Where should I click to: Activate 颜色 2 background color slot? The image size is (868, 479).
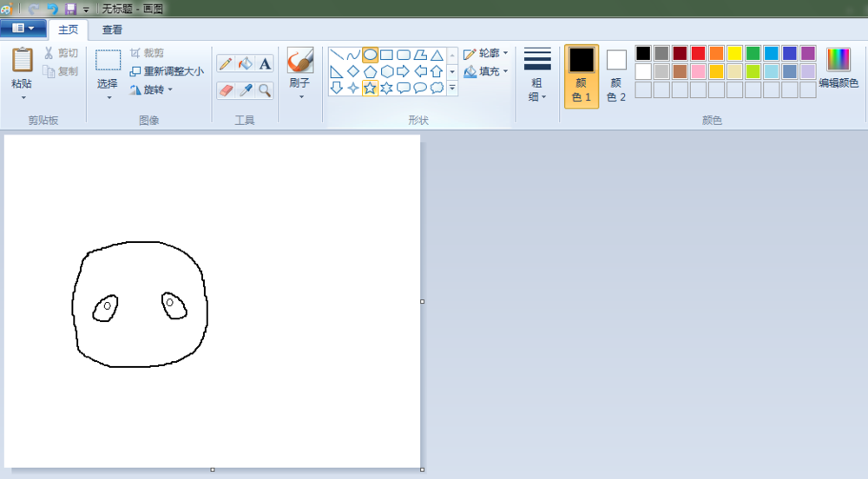click(x=616, y=76)
